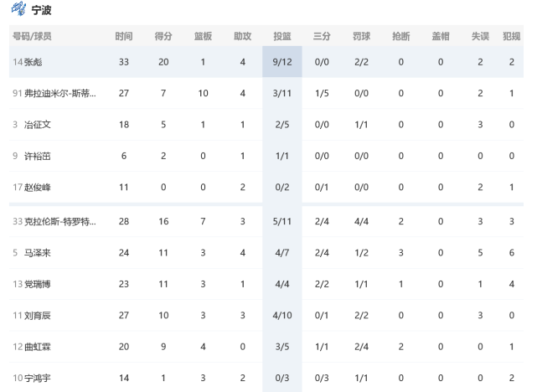Open player 曲虹霖 profile
The image size is (537, 392).
(38, 347)
